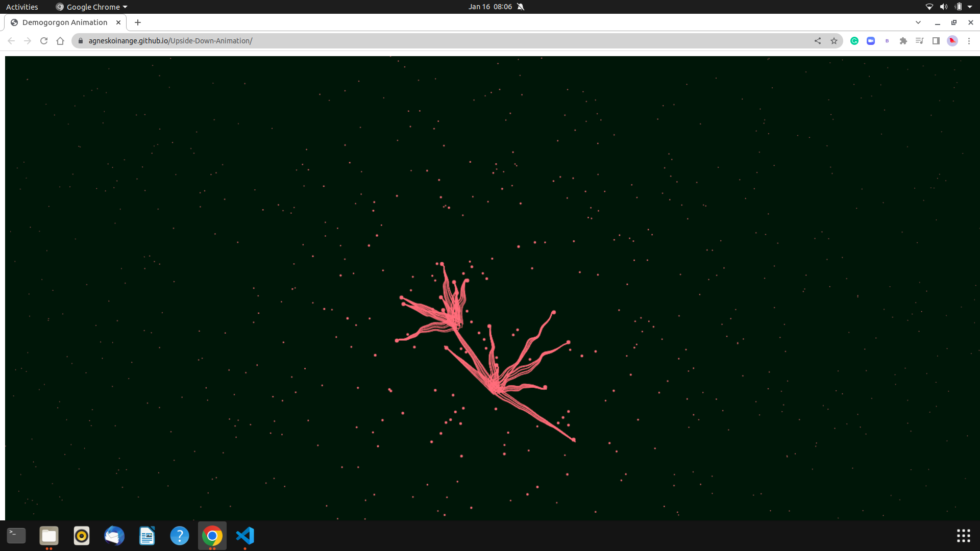The height and width of the screenshot is (551, 980).
Task: Open the Google Chrome app menu
Action: point(92,7)
